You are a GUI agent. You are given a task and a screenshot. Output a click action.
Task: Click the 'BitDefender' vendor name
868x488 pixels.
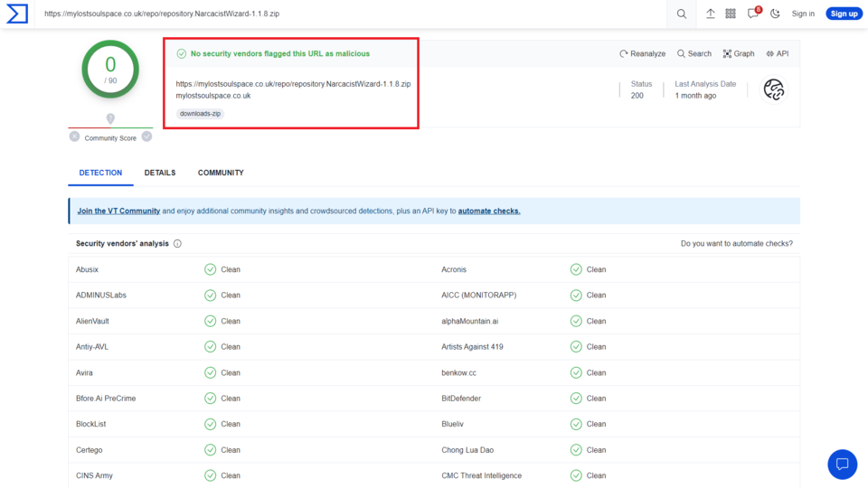461,398
